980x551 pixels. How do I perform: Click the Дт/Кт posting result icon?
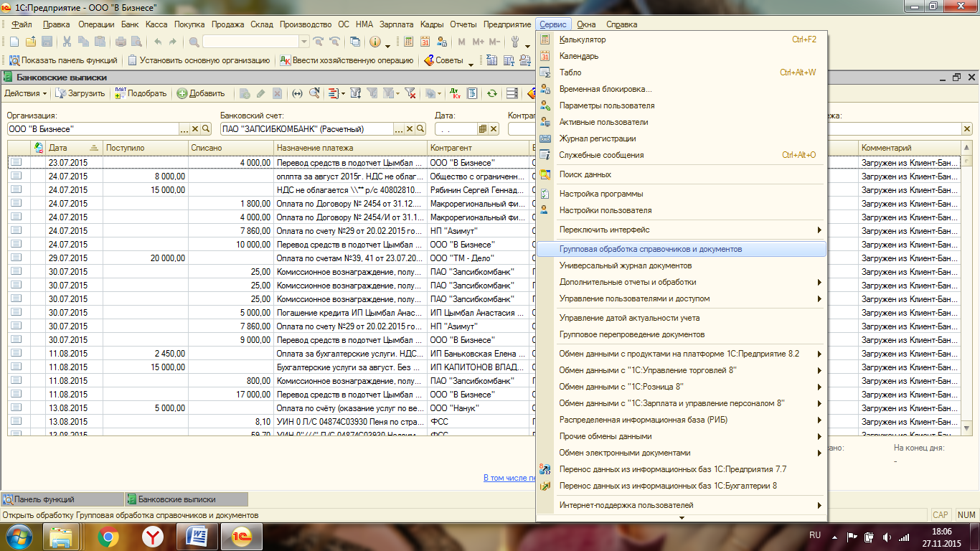(455, 93)
